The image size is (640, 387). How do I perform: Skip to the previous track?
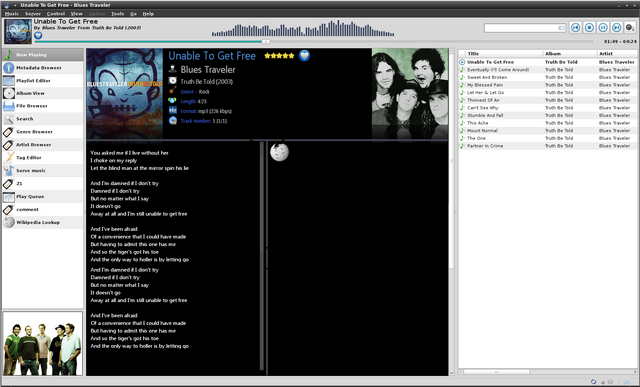pos(576,27)
